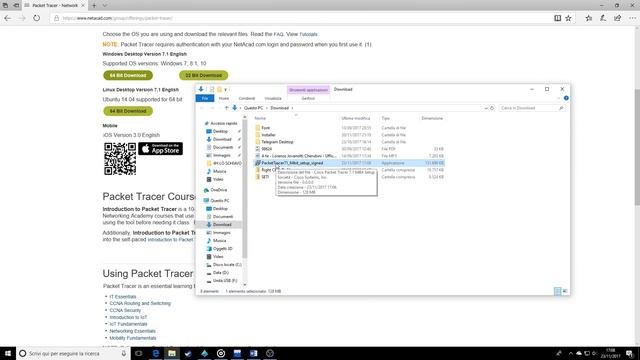Open a new browser tab with plus
The image size is (640, 360).
click(x=94, y=5)
